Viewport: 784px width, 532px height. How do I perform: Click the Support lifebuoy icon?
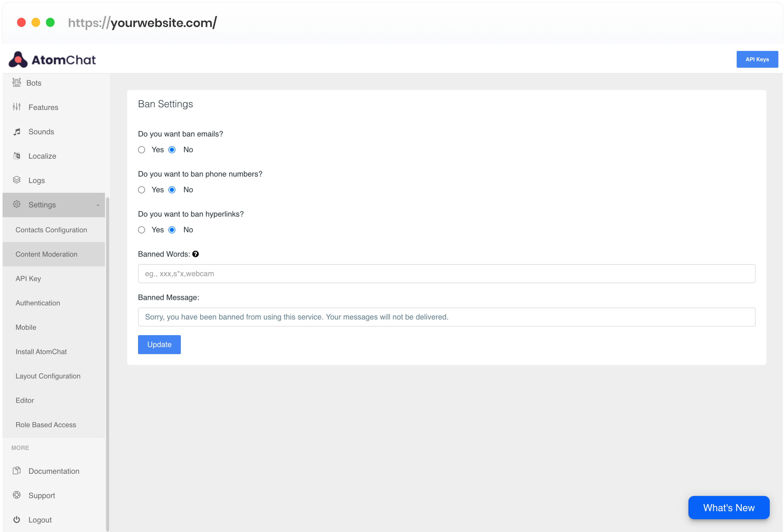tap(17, 495)
